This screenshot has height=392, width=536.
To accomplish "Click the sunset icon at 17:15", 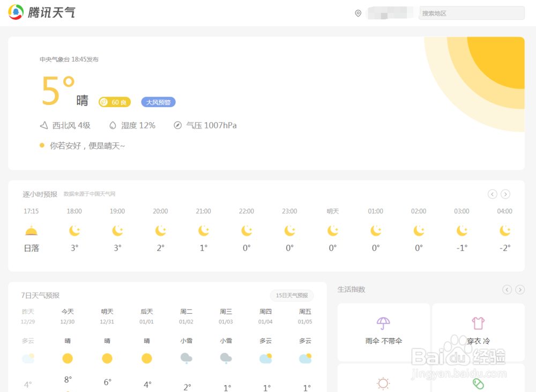I will click(31, 231).
